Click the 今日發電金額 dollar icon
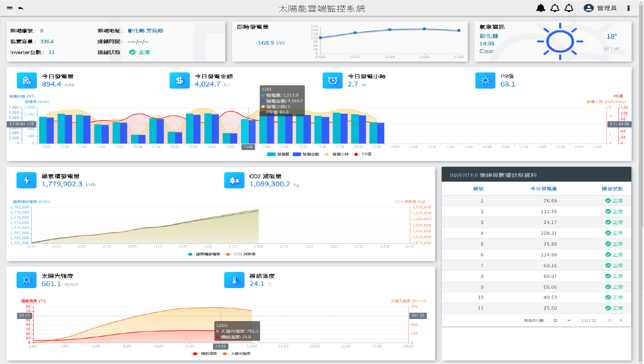Image resolution: width=644 pixels, height=364 pixels. click(179, 81)
